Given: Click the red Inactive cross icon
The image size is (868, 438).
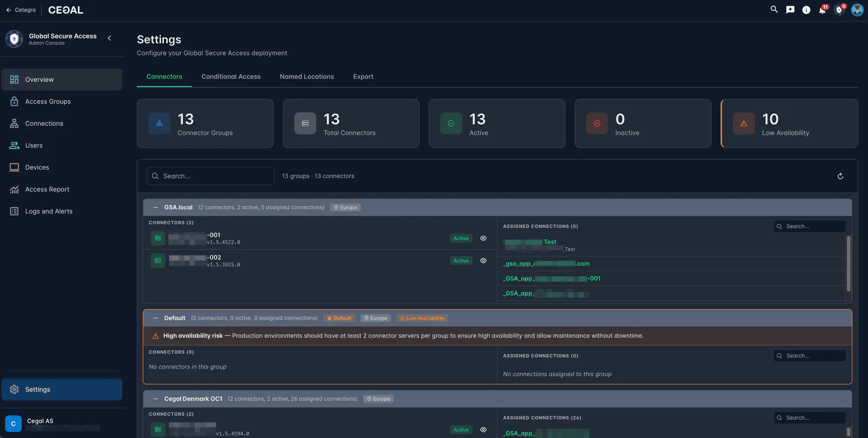Looking at the screenshot, I should tap(597, 123).
